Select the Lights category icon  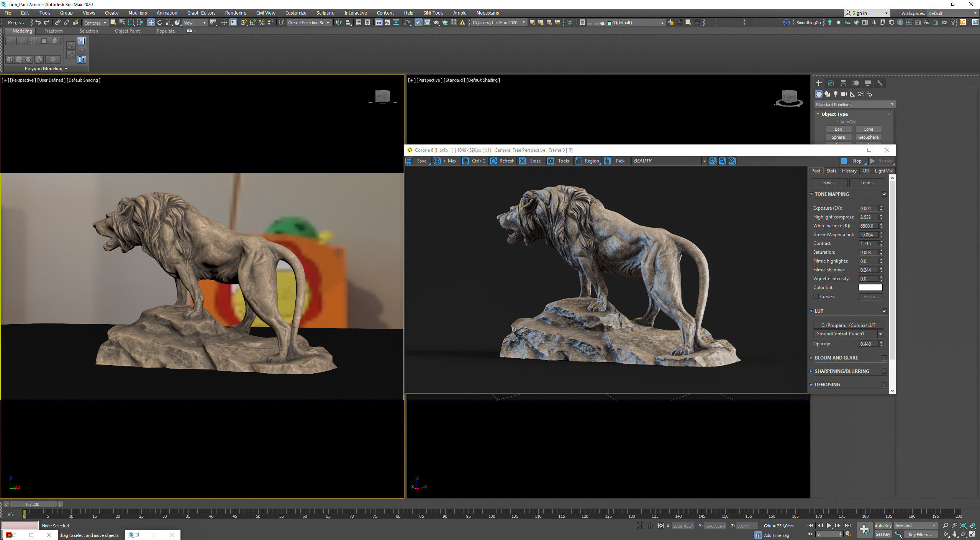click(x=836, y=94)
